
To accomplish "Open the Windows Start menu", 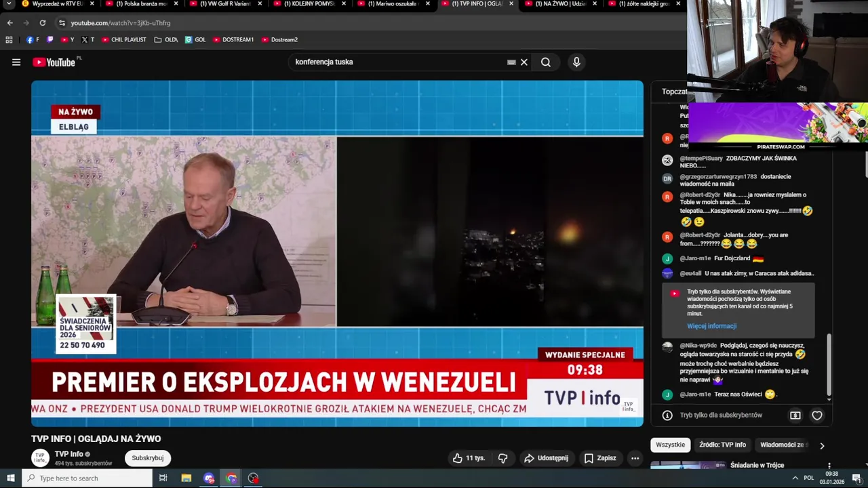I will point(10,479).
